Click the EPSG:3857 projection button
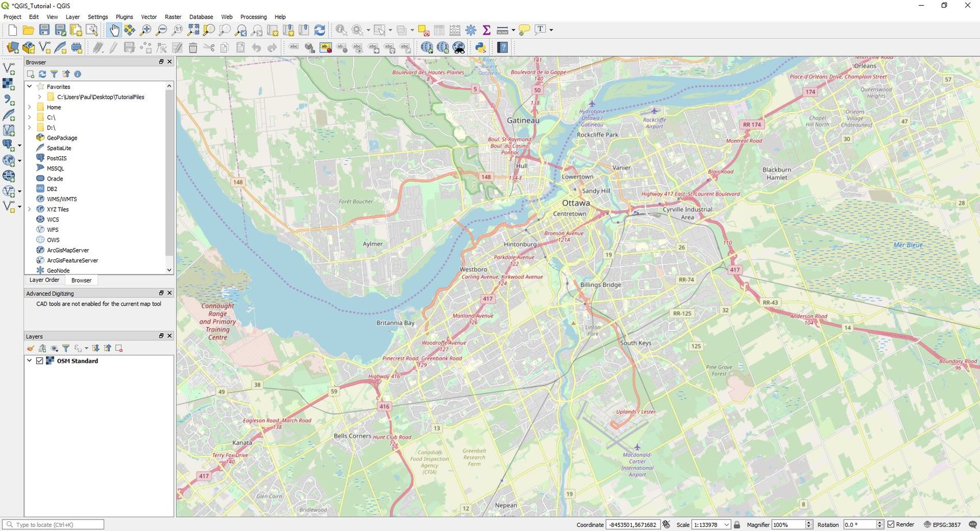The width and height of the screenshot is (980, 531). 945,525
